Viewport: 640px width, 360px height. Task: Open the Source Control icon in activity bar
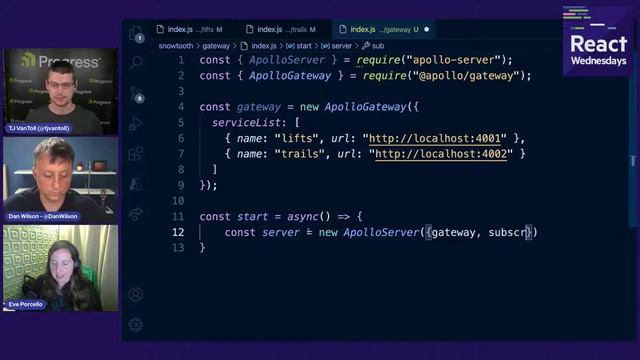pos(136,95)
